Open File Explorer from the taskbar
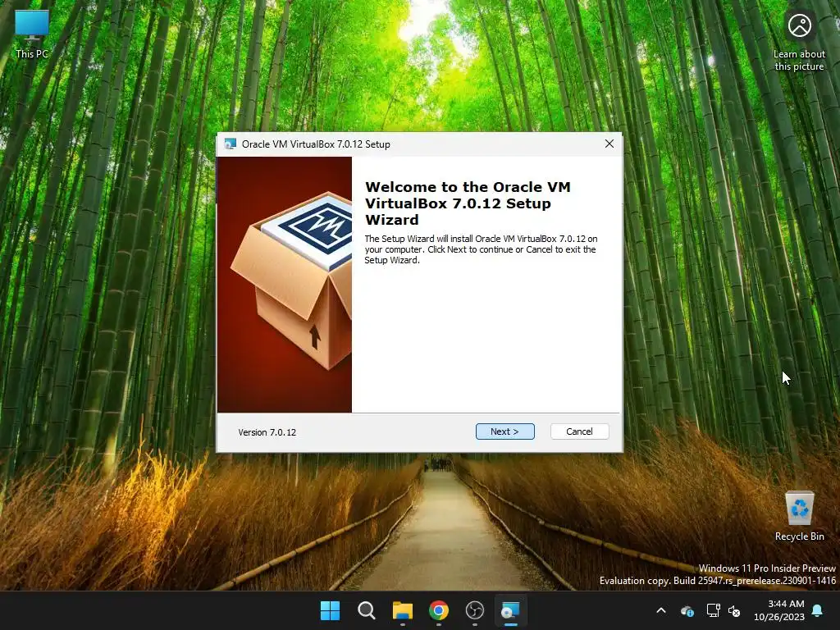This screenshot has width=840, height=630. tap(402, 610)
